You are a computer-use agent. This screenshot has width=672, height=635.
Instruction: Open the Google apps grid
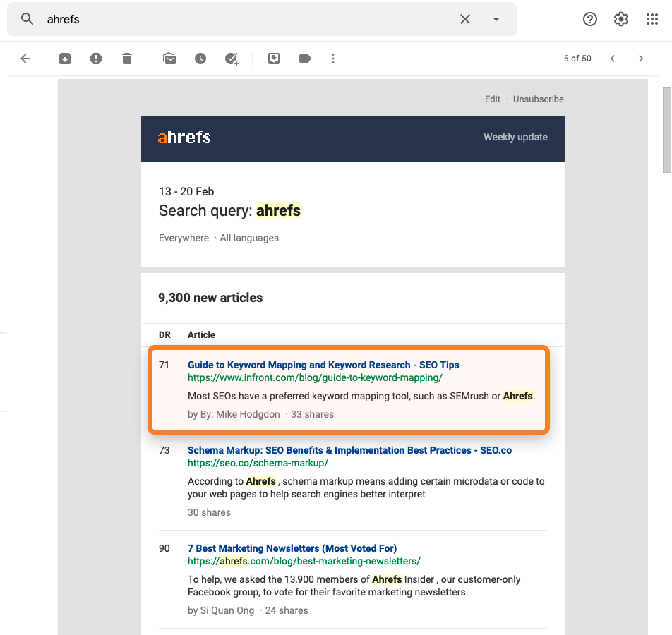coord(652,19)
